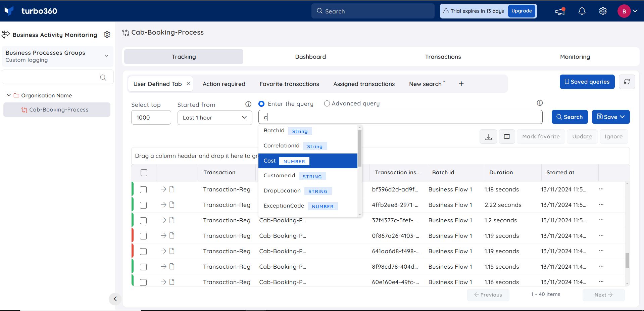644x311 pixels.
Task: Run the query with Search button
Action: 569,117
